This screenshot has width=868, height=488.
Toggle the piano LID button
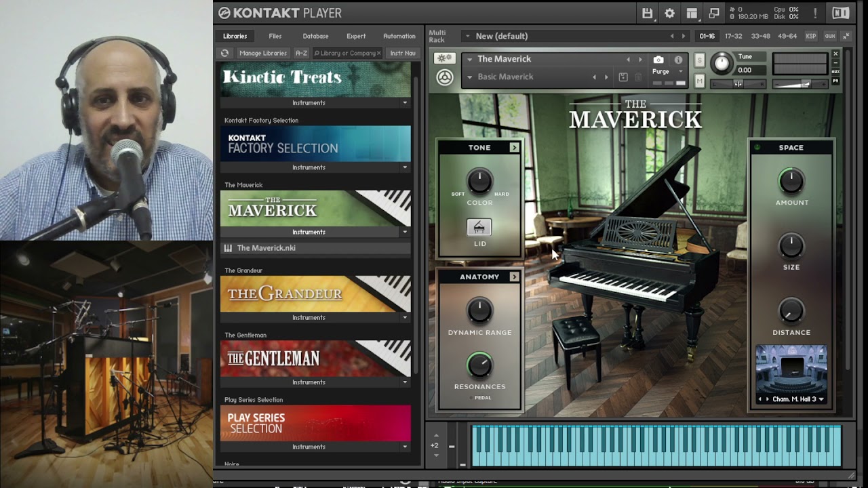[479, 227]
